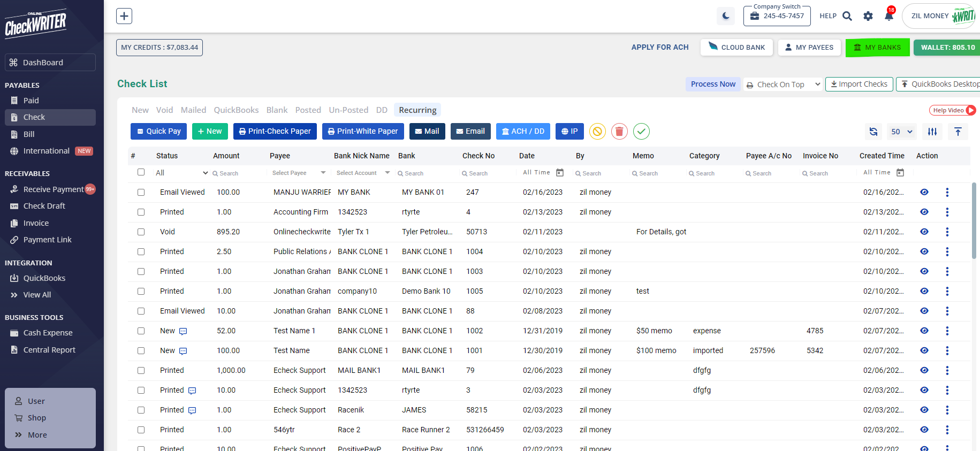Open Date column calendar icon
Image resolution: width=980 pixels, height=451 pixels.
click(x=560, y=172)
